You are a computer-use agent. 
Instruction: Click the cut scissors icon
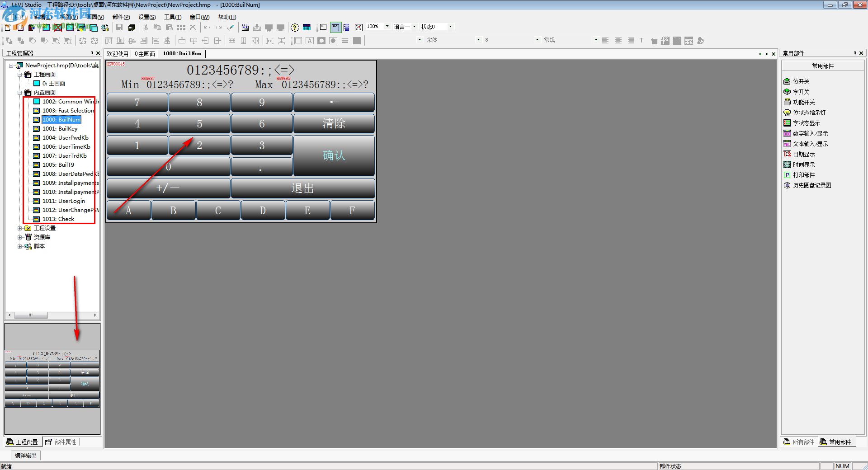coord(146,28)
